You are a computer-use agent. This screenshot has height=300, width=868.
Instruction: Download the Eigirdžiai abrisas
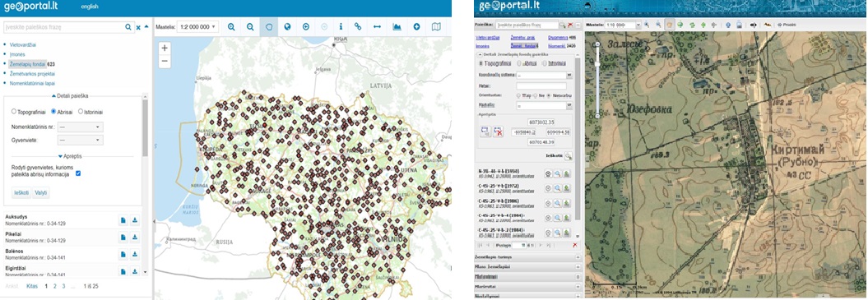[134, 271]
